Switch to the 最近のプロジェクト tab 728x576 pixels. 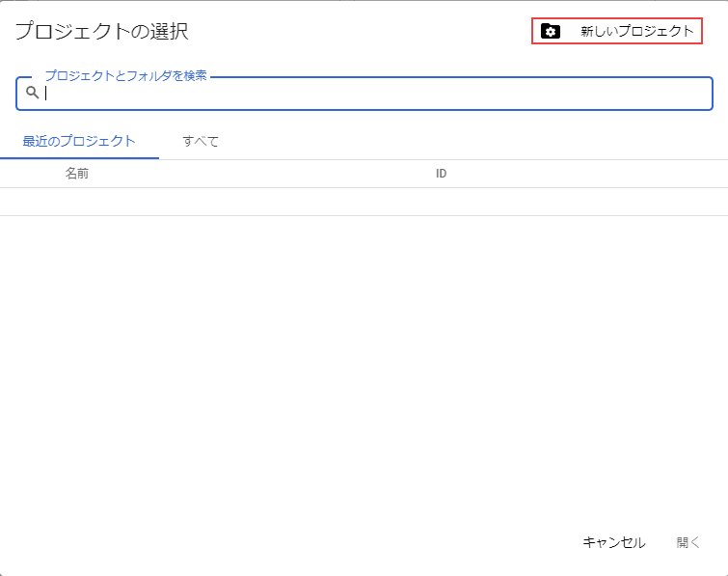tap(79, 141)
